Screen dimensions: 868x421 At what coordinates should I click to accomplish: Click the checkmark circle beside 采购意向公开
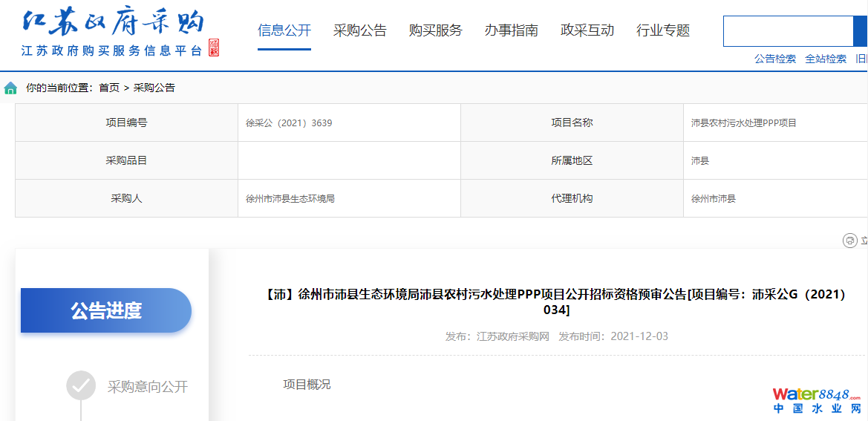click(81, 386)
